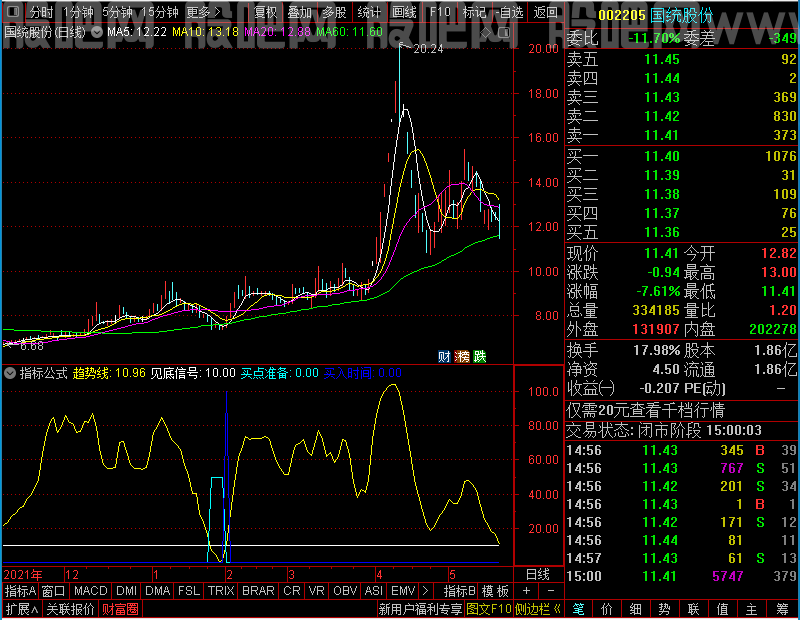The width and height of the screenshot is (800, 620).
Task: Click the 榜 badge icon on the chart
Action: 461,356
